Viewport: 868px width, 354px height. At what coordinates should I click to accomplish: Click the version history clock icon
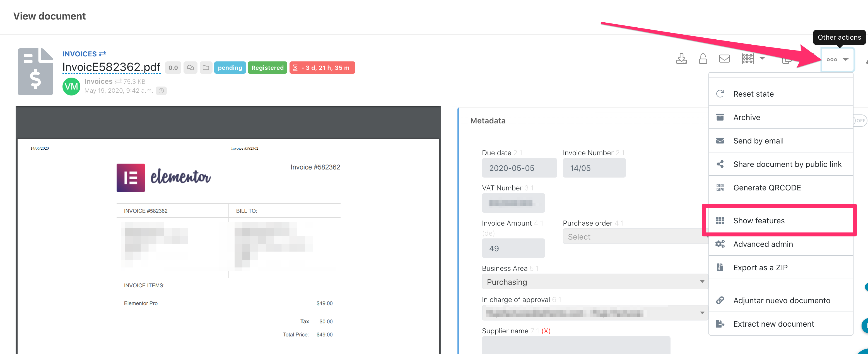pos(161,91)
